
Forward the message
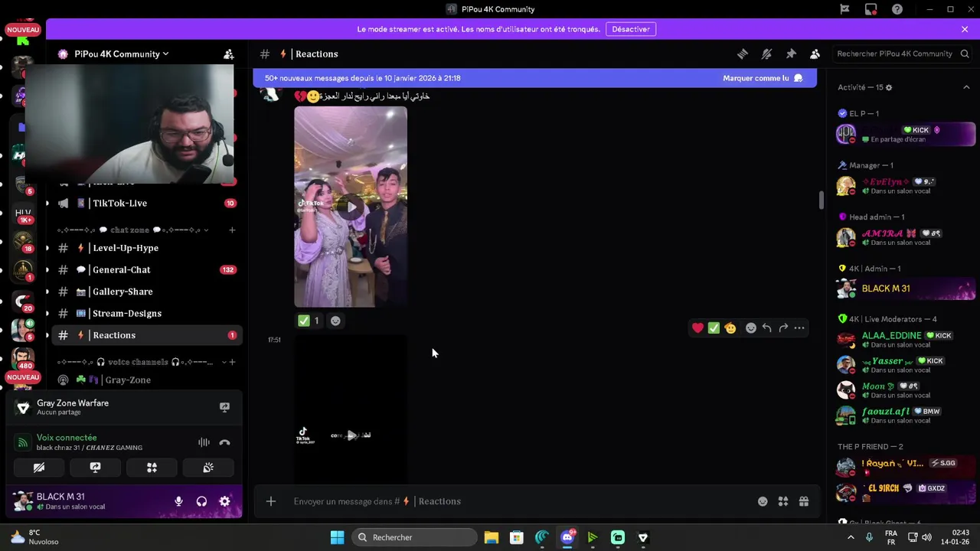point(783,328)
